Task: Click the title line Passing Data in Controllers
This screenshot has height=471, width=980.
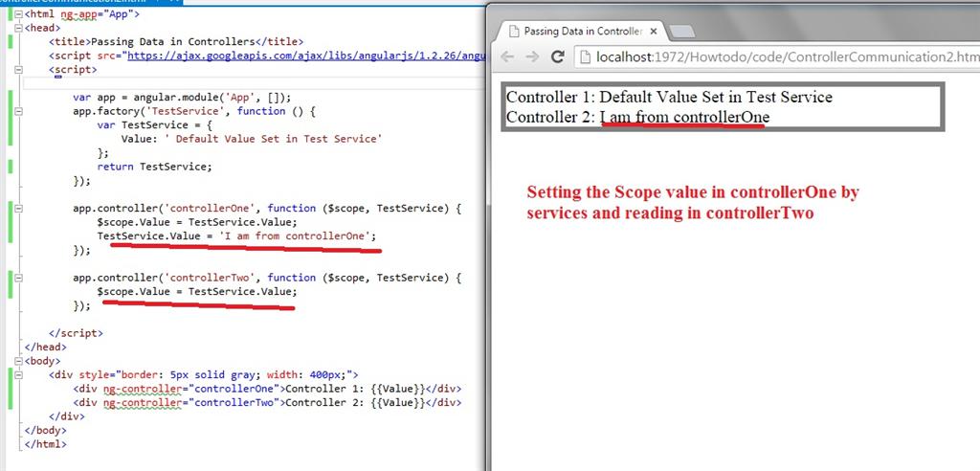Action: click(x=176, y=42)
